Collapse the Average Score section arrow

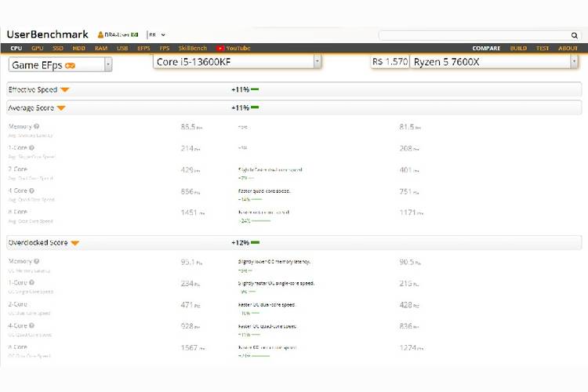(x=61, y=108)
